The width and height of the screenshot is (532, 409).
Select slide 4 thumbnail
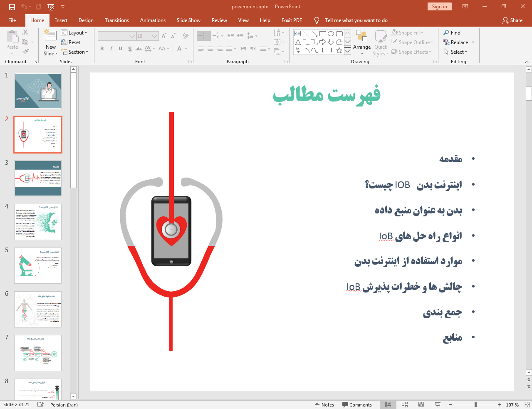tap(38, 222)
